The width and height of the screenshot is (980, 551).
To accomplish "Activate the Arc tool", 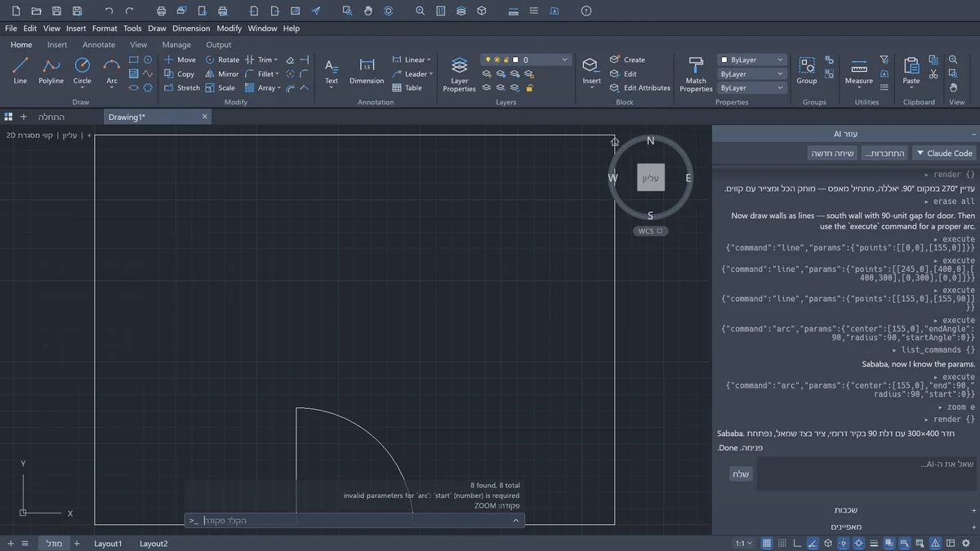I will point(112,71).
